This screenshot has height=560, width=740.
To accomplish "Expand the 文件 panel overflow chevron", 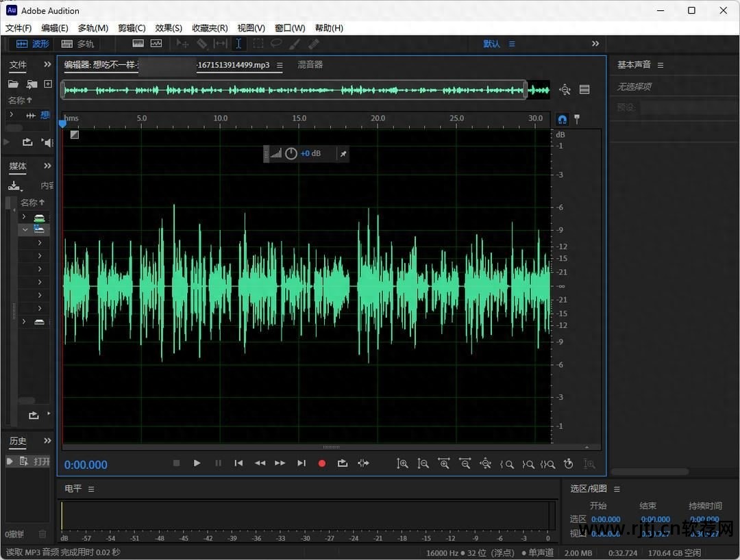I will click(47, 64).
